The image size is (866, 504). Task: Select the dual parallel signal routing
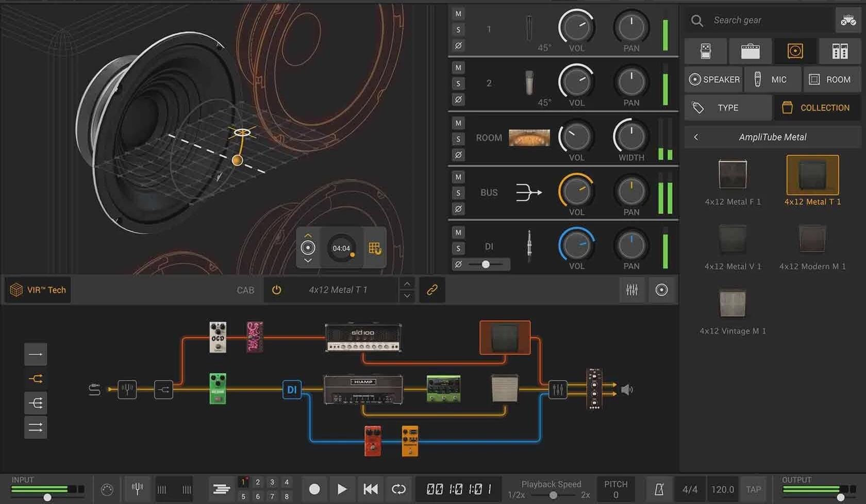pos(36,427)
